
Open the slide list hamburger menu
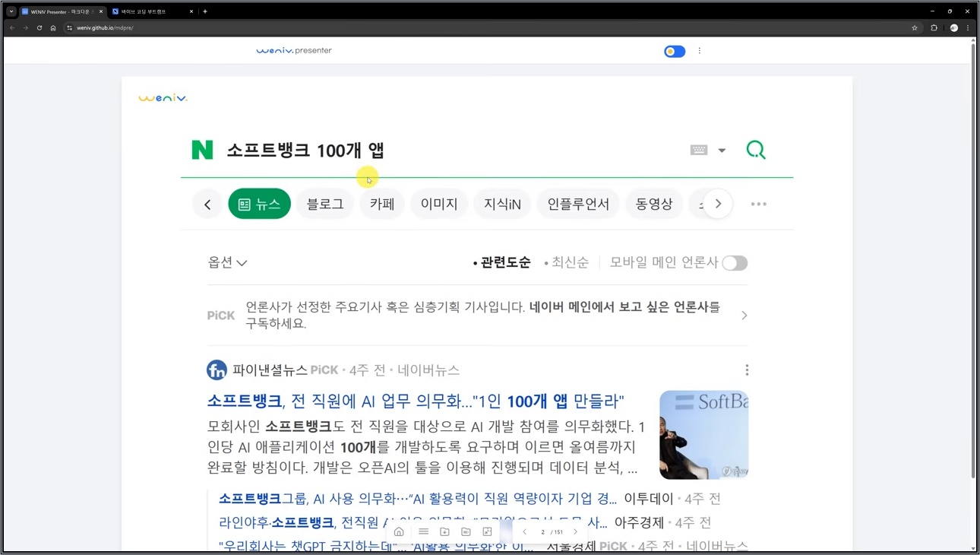coord(423,531)
